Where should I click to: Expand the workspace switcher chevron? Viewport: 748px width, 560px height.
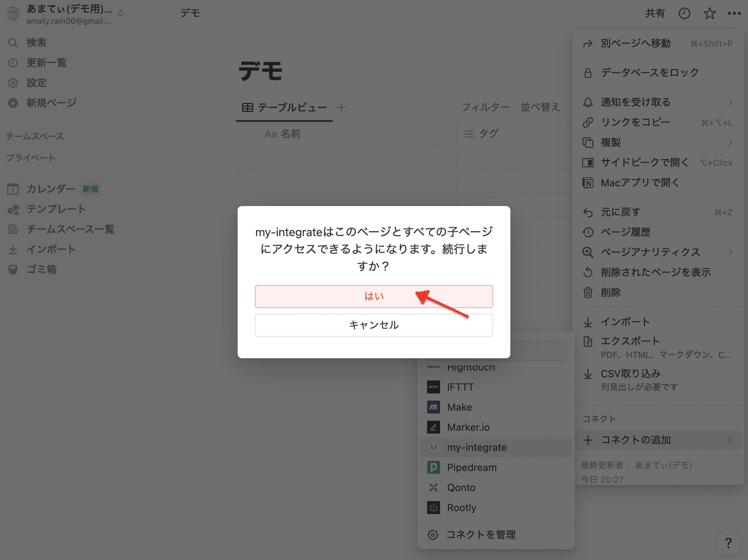pos(121,13)
